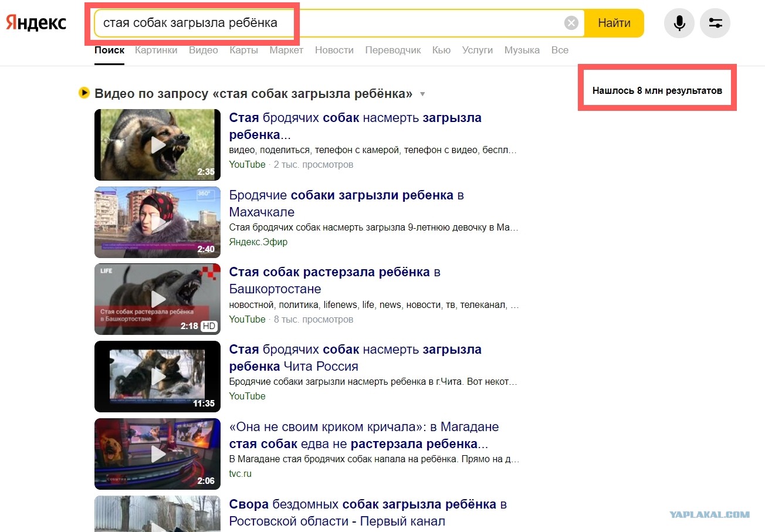The image size is (765, 532).
Task: Open search settings sliders icon
Action: (x=715, y=23)
